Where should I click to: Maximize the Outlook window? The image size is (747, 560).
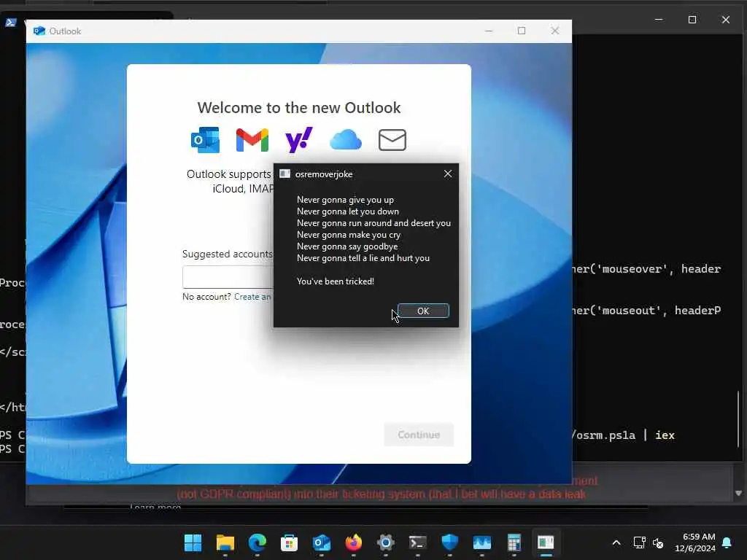pyautogui.click(x=522, y=31)
